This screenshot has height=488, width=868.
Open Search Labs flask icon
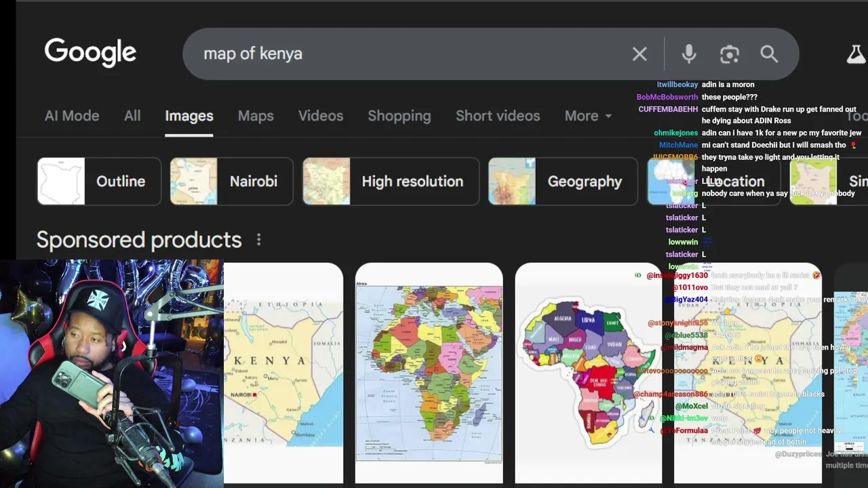(856, 54)
